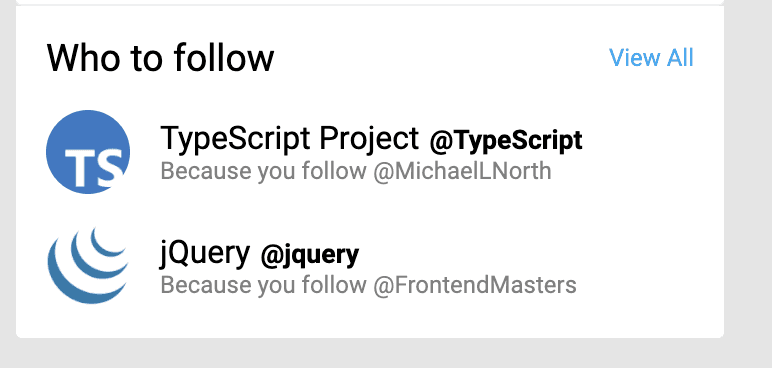772x368 pixels.
Task: Click blank area between heading and View All
Action: [x=441, y=58]
